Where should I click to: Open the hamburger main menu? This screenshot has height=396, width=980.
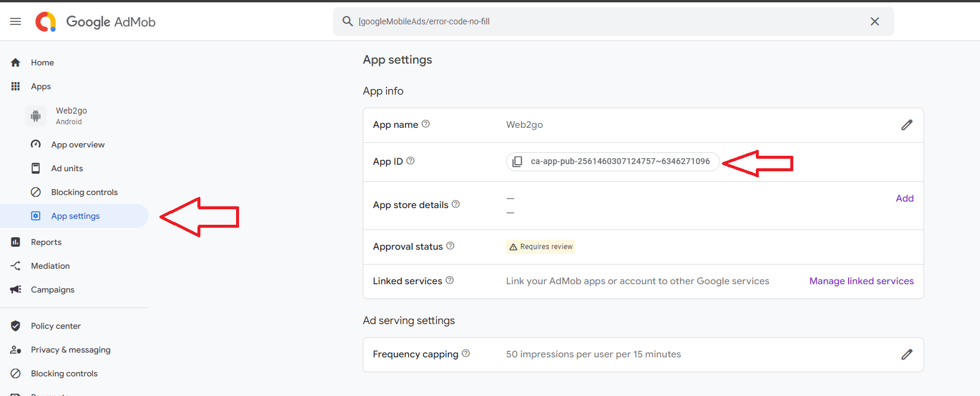[x=15, y=21]
